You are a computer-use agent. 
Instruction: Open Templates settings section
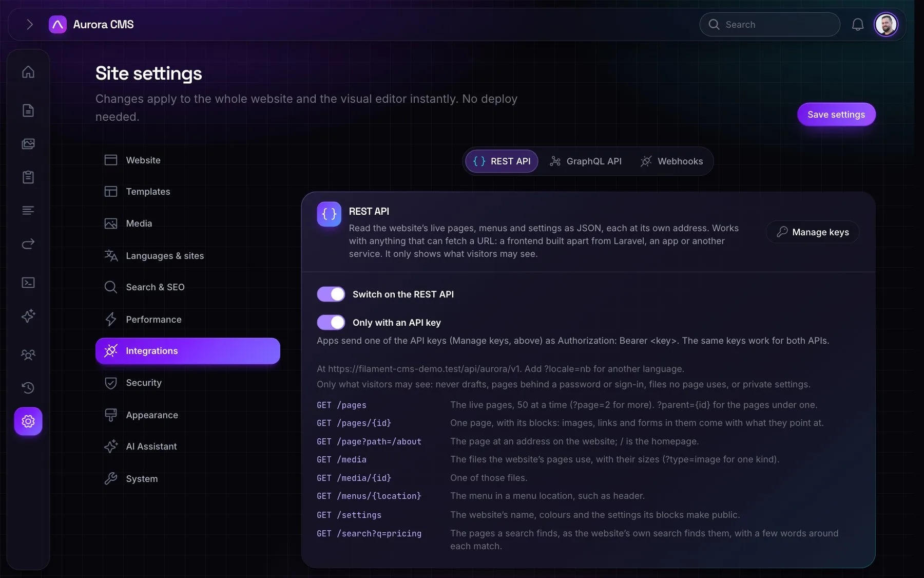tap(188, 192)
